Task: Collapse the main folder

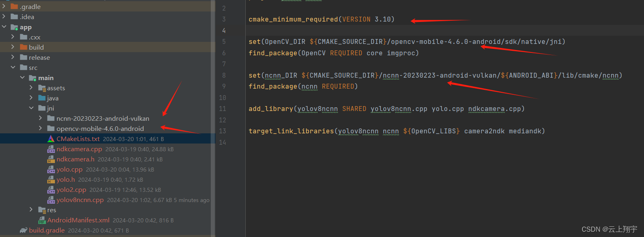Action: click(22, 78)
